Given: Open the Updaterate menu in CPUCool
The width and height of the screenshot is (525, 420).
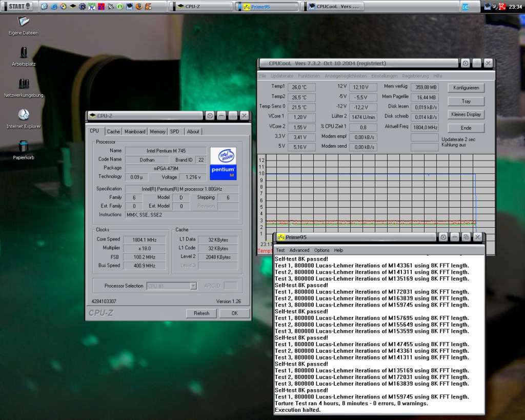Looking at the screenshot, I should [282, 76].
